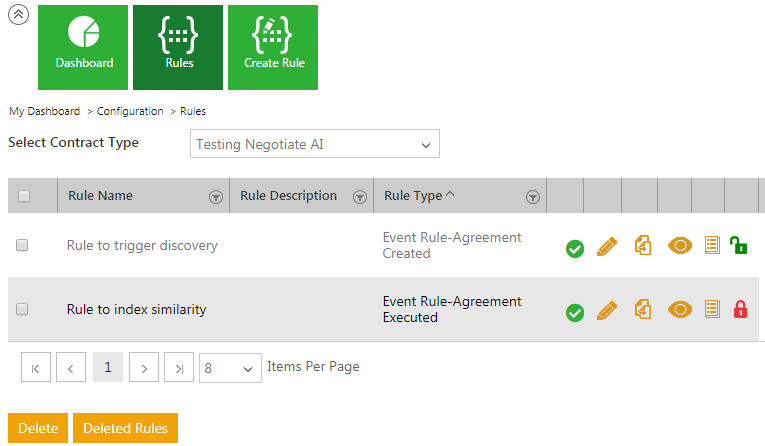
Task: Click the notes list icon for 'Rule to trigger discovery'
Action: (712, 245)
